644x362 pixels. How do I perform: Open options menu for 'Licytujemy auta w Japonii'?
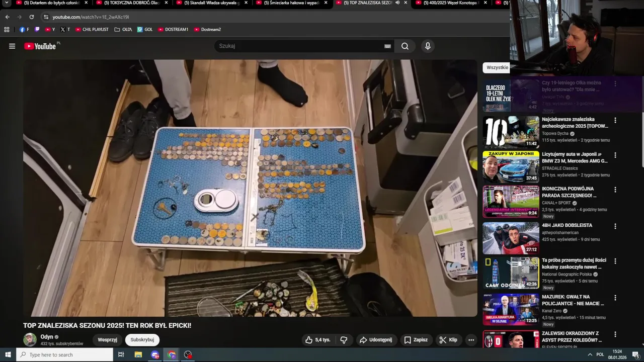(615, 155)
